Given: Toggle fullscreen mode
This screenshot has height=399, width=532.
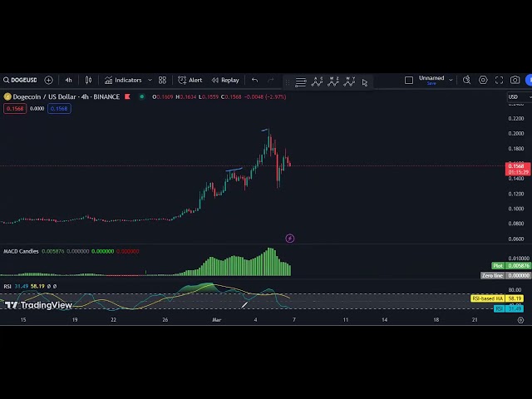Looking at the screenshot, I should (499, 81).
